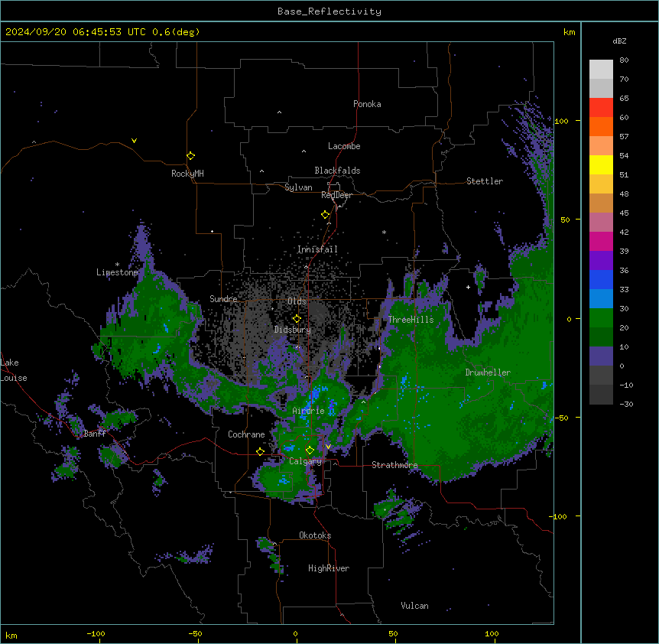Click the Vulcan town label
Viewport: 659px width, 644px height.
pyautogui.click(x=415, y=606)
